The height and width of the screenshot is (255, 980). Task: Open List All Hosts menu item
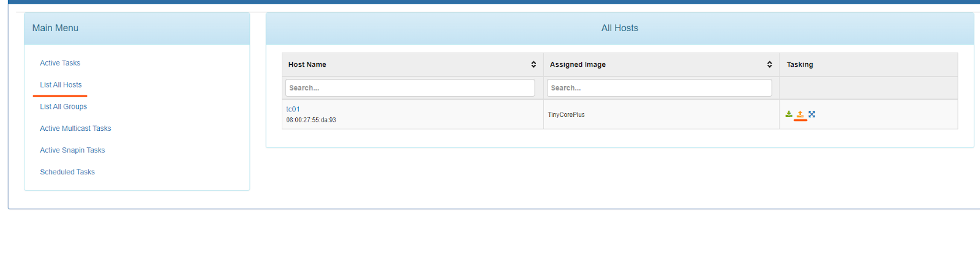click(61, 85)
